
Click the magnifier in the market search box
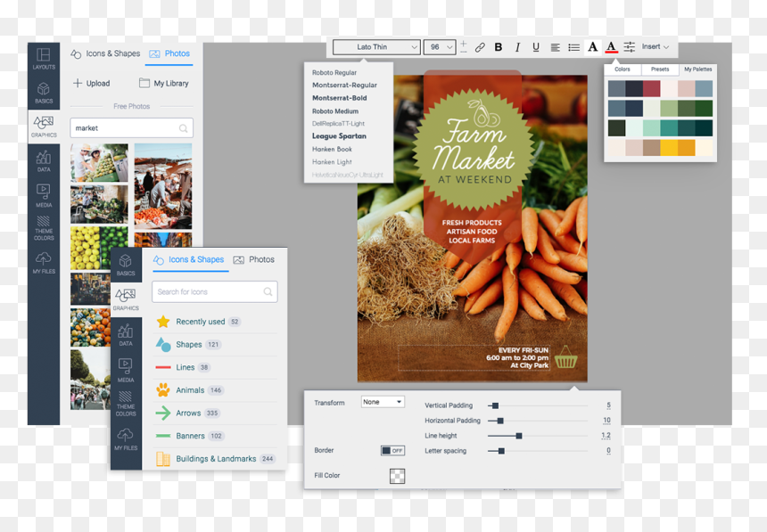click(183, 128)
